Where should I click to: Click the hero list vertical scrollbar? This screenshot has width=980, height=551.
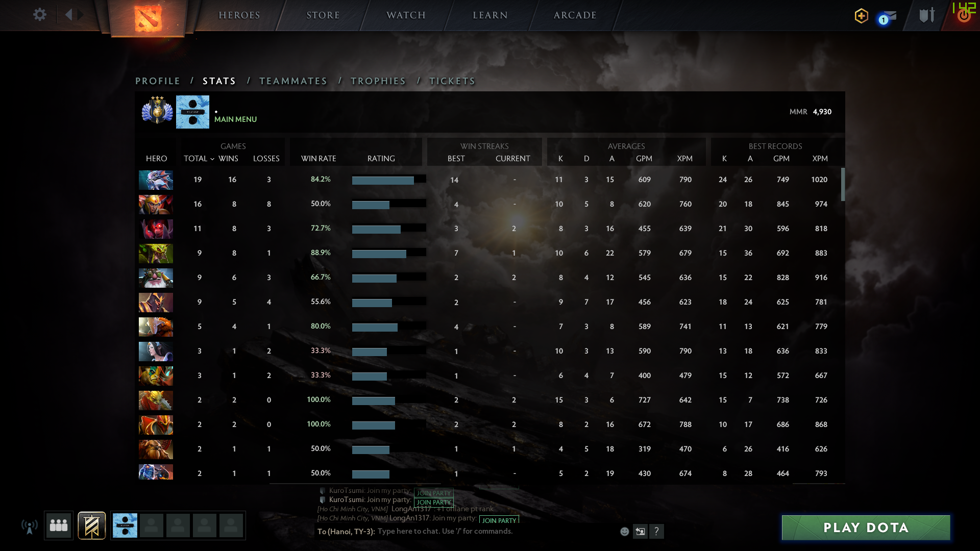843,185
